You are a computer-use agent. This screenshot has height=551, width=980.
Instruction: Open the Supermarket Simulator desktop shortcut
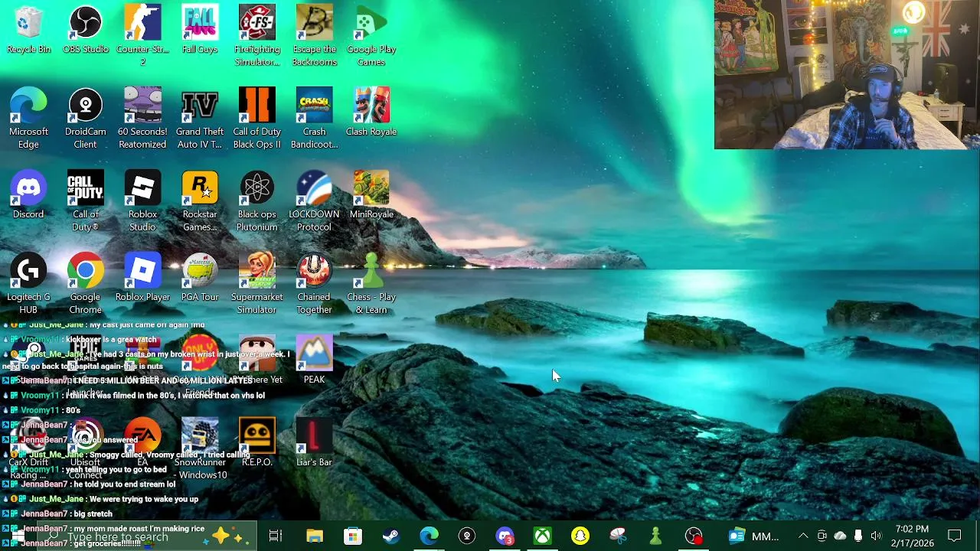256,284
